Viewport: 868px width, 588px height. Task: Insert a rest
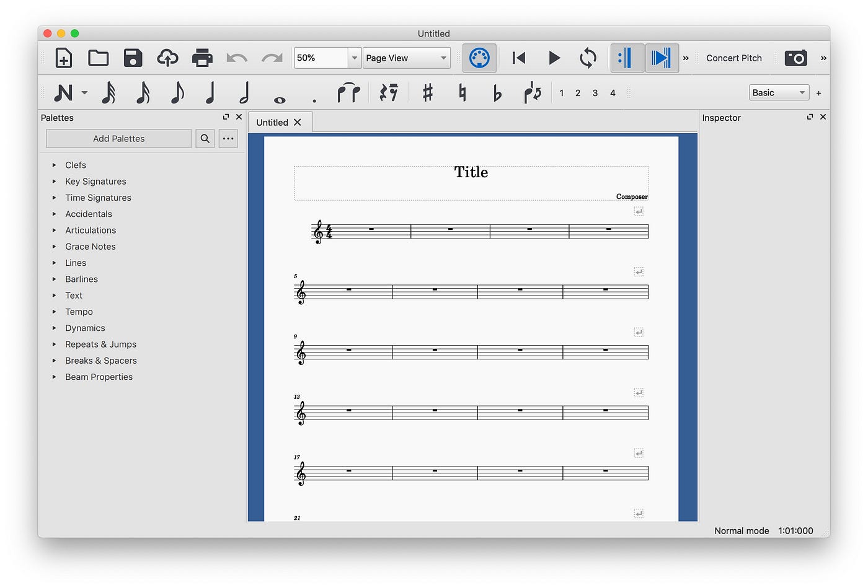pyautogui.click(x=389, y=92)
